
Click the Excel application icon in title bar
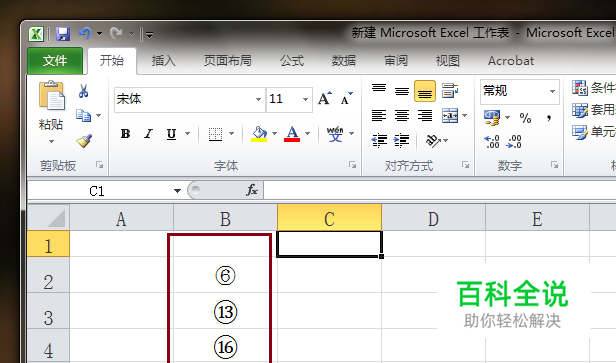tap(36, 34)
